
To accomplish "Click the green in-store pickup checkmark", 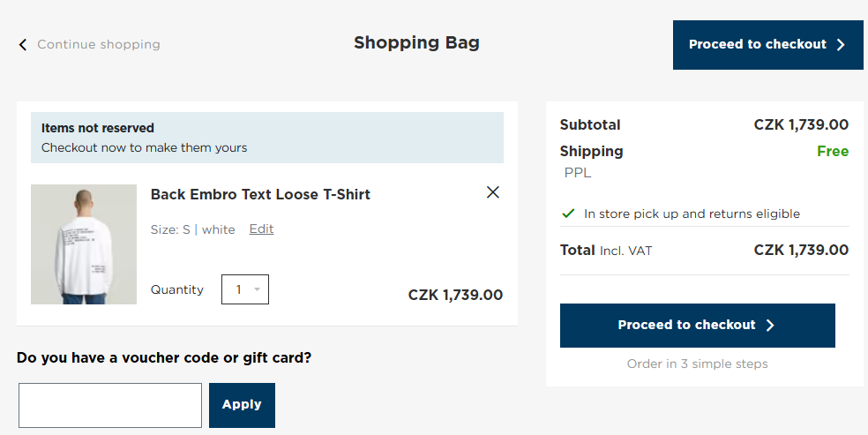I will (569, 214).
